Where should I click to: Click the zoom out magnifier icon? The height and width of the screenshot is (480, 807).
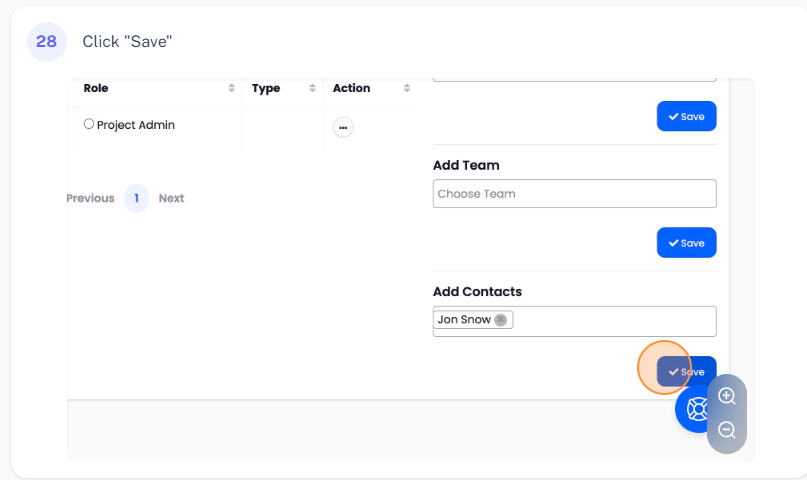727,431
